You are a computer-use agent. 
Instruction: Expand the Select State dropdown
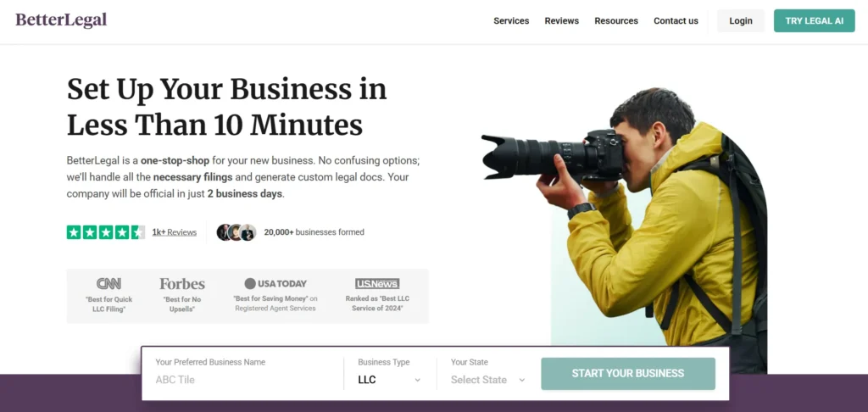tap(487, 380)
